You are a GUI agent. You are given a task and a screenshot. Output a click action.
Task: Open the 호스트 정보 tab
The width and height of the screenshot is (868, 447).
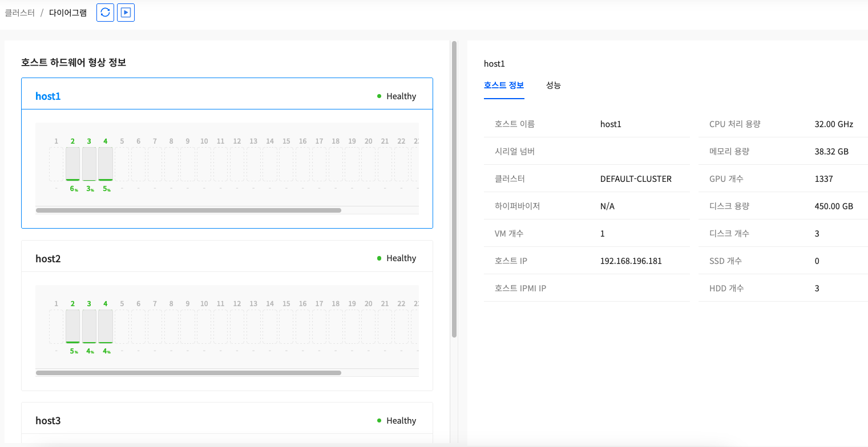coord(503,86)
